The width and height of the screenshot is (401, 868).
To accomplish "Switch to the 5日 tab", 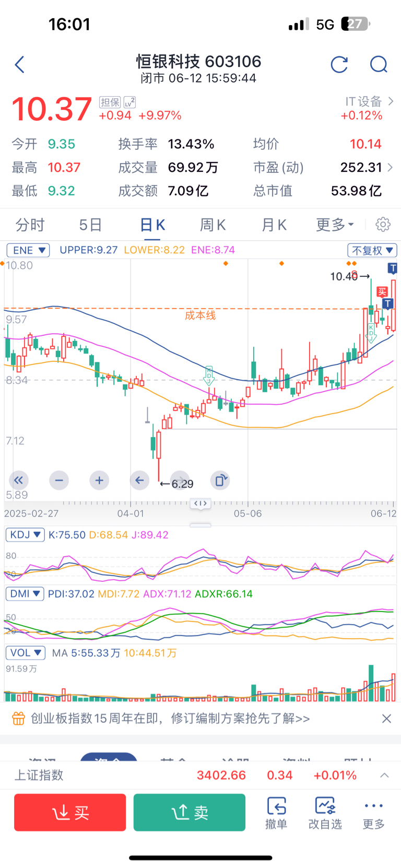I will tap(90, 225).
